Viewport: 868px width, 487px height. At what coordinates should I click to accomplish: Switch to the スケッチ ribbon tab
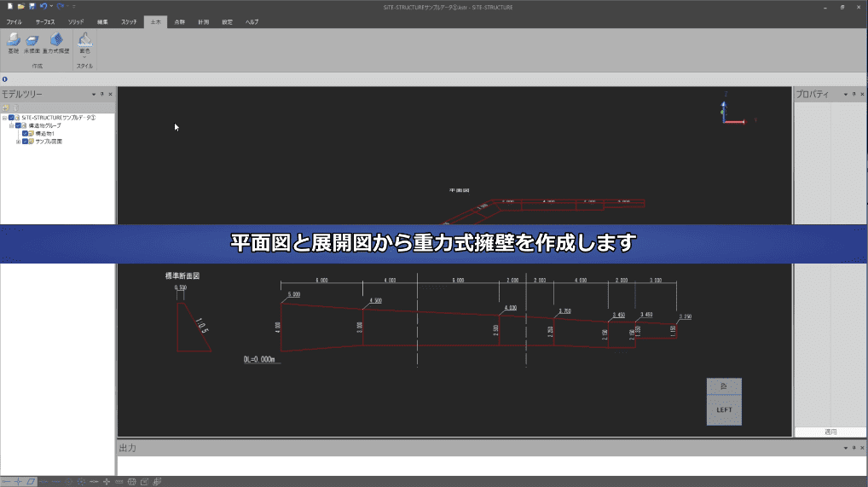[x=129, y=22]
